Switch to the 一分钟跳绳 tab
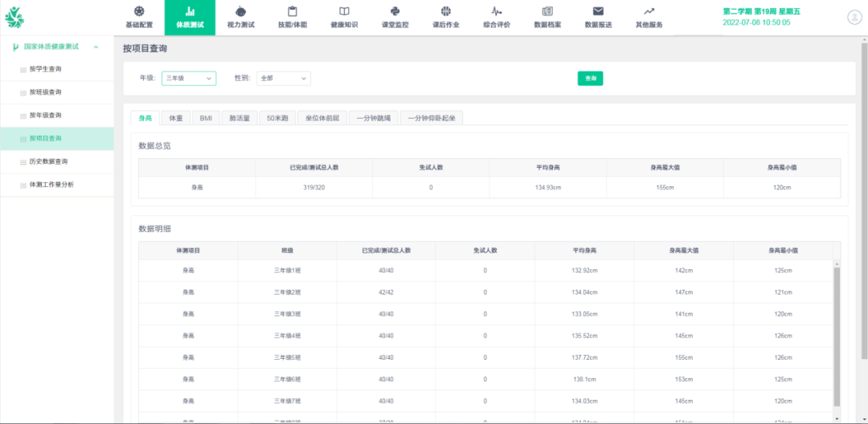This screenshot has height=424, width=868. tap(374, 118)
